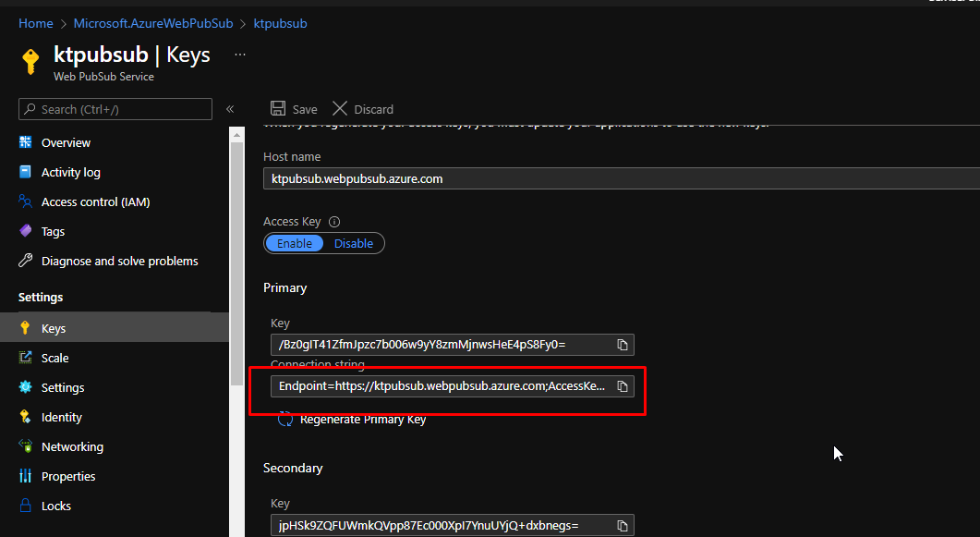Open the Overview menu item
This screenshot has width=980, height=537.
tap(66, 143)
